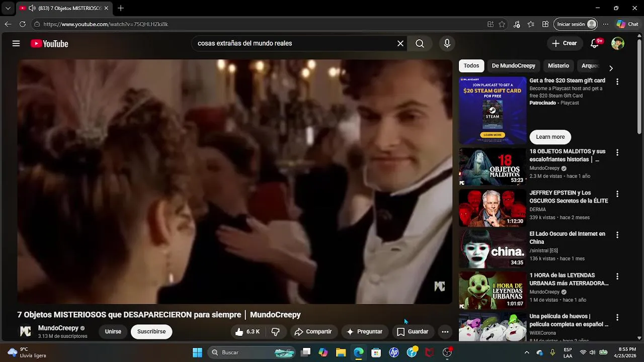Go to the YouTube home logo
Screen dimensions: 644x362
49,44
